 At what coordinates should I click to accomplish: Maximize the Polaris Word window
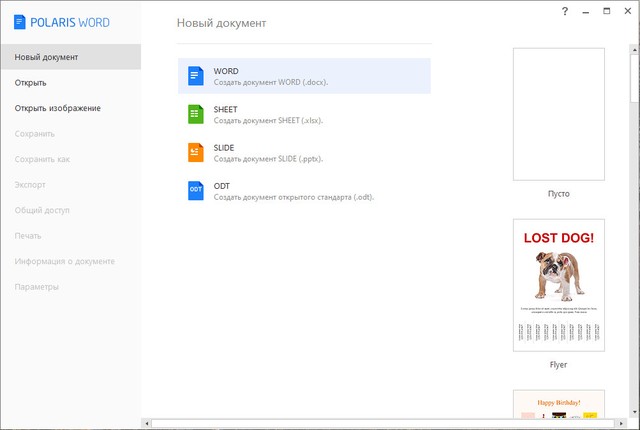tap(607, 11)
